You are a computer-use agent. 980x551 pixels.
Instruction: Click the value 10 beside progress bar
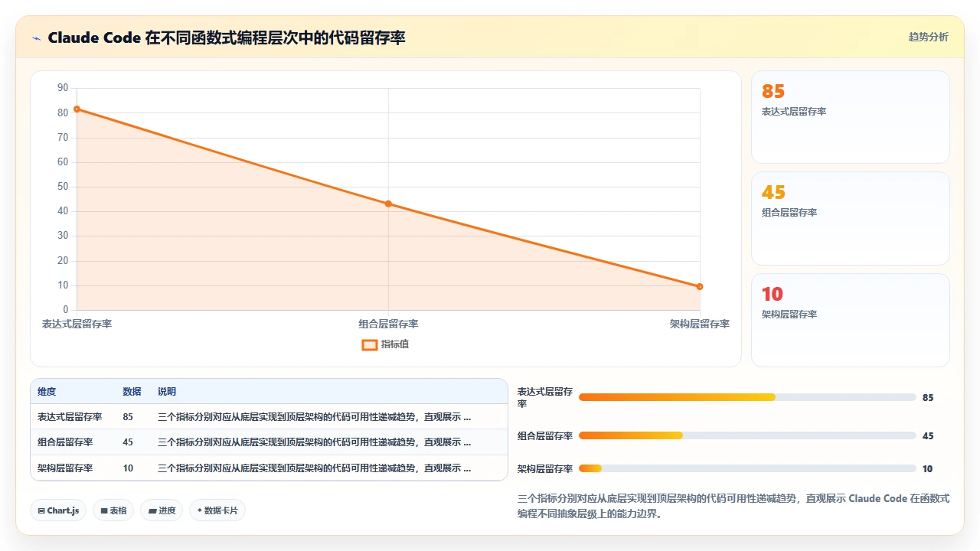927,469
